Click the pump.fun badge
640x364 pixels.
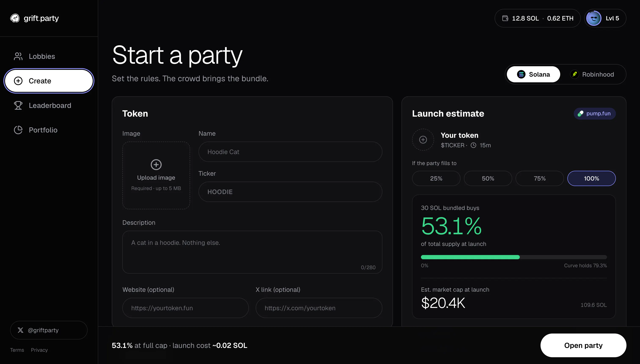click(594, 113)
